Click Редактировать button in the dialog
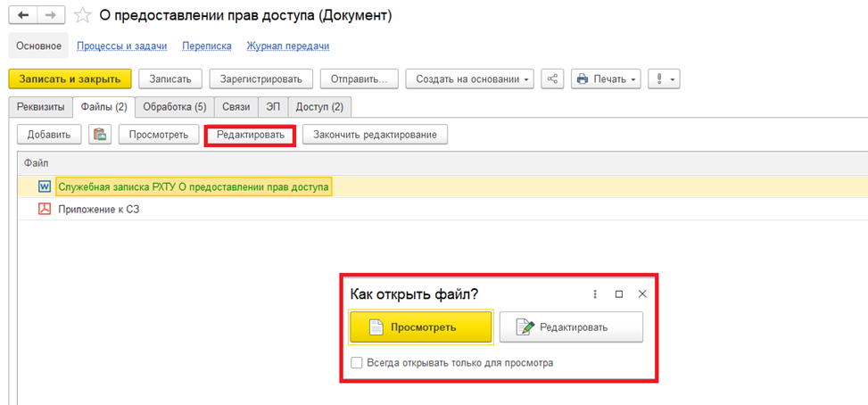This screenshot has height=405, width=868. coord(571,326)
